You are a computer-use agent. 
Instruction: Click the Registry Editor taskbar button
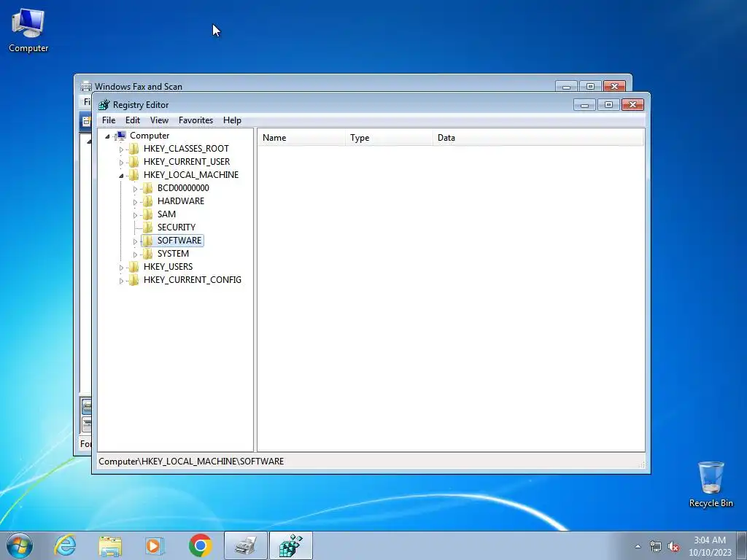(x=290, y=545)
